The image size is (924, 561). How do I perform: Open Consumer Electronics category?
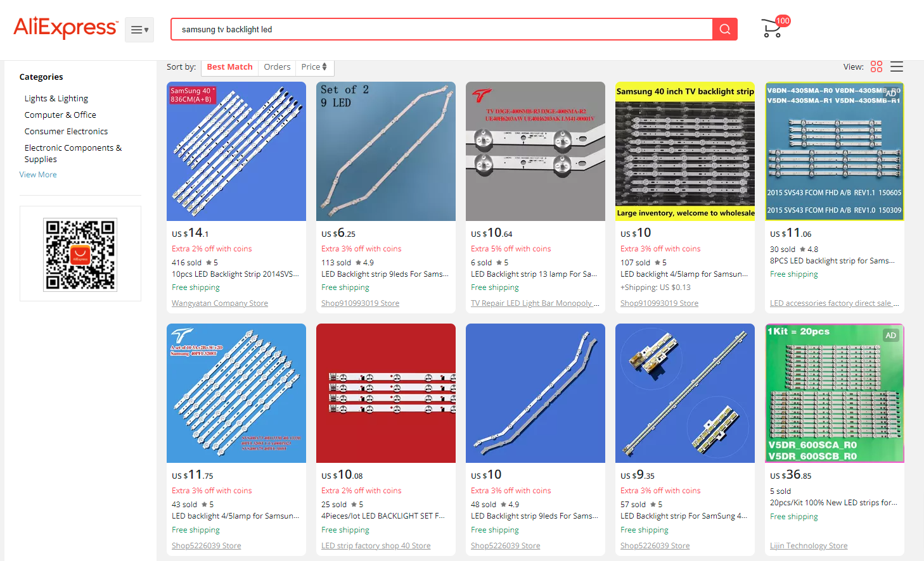[66, 131]
